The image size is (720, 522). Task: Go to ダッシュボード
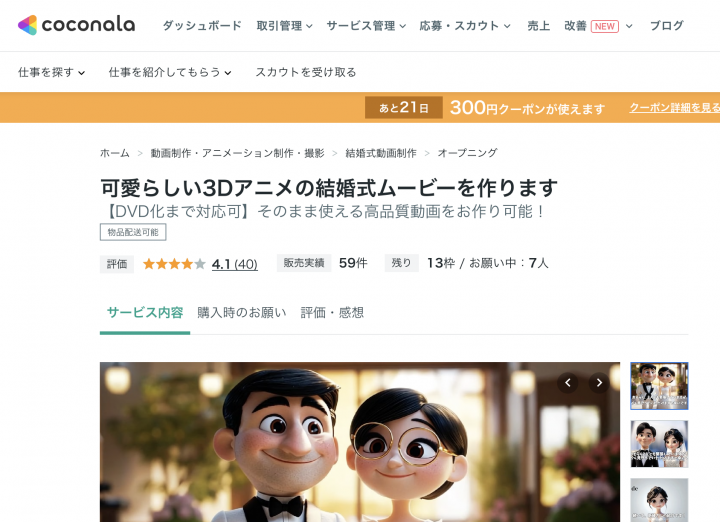click(202, 26)
